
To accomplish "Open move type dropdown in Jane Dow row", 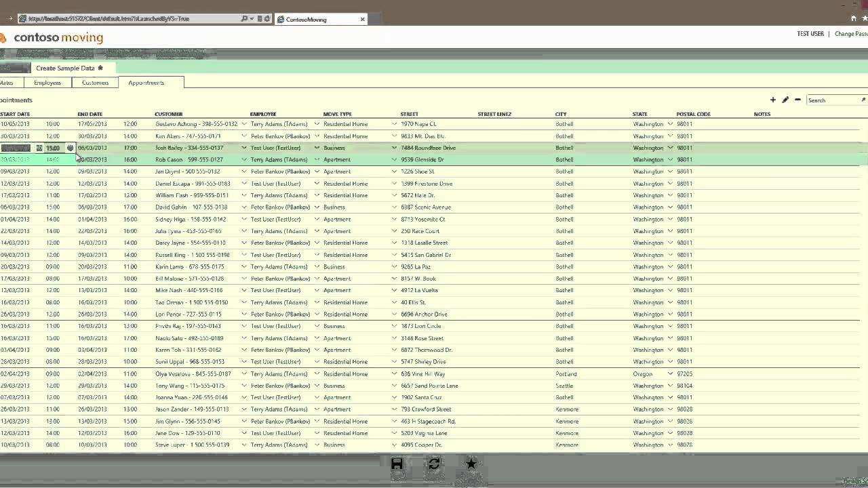I will click(394, 433).
